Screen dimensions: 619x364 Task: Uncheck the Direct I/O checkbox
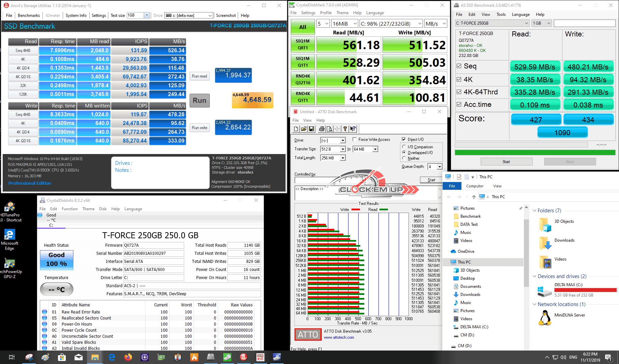pyautogui.click(x=404, y=140)
